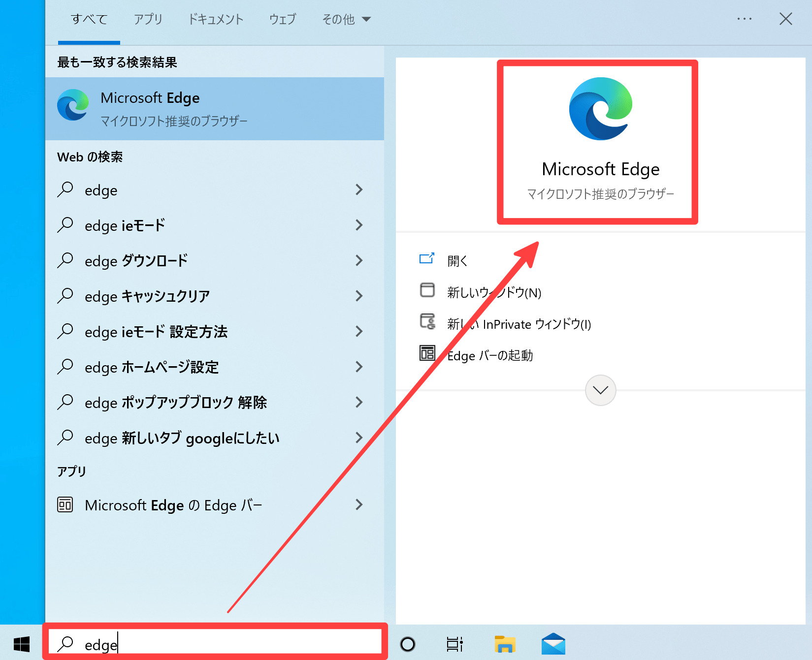Click search icon beside 'edge 新しいタブ googleにしたい'
This screenshot has height=660, width=812.
tap(65, 438)
